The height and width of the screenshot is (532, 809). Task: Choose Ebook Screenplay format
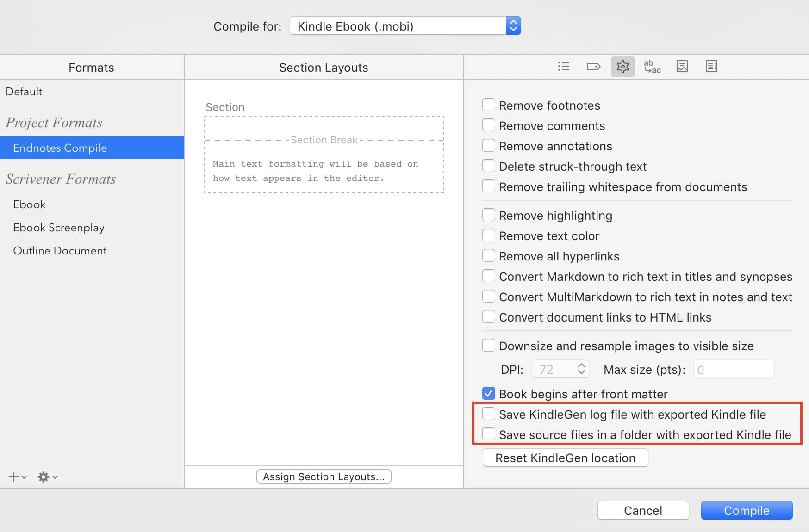[x=59, y=228]
